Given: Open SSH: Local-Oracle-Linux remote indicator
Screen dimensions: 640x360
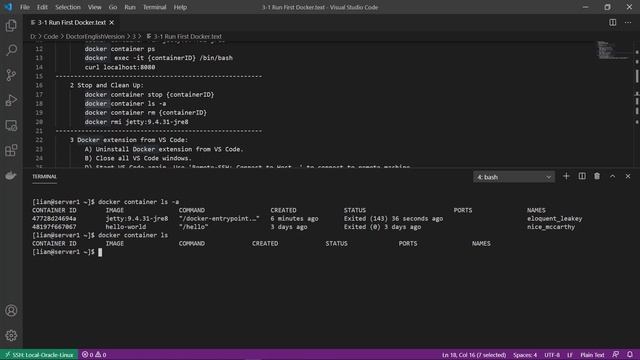Looking at the screenshot, I should click(39, 355).
